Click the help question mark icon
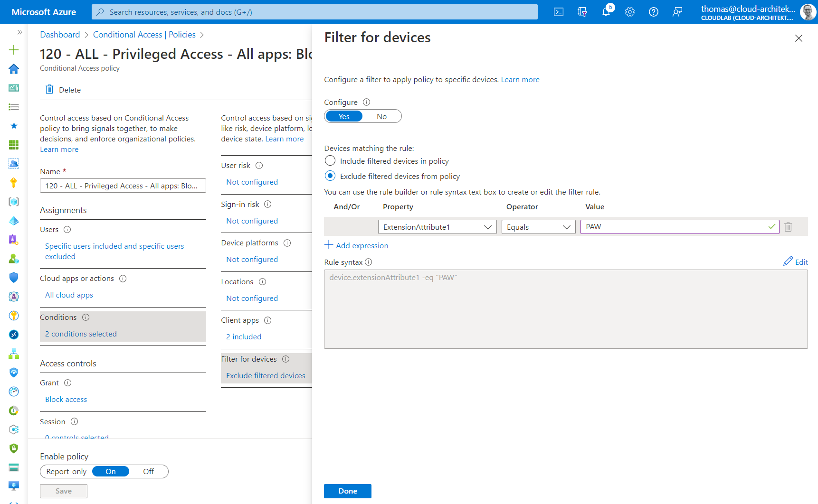The height and width of the screenshot is (504, 818). (654, 12)
